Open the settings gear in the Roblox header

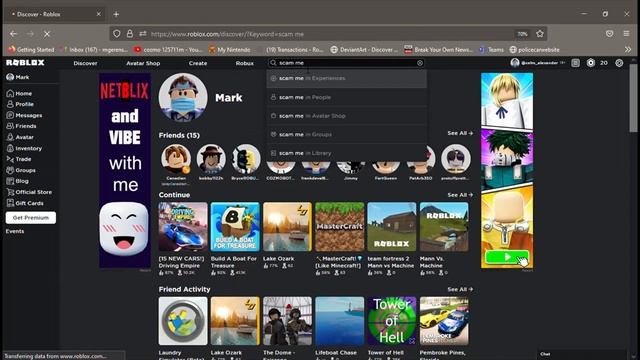619,63
